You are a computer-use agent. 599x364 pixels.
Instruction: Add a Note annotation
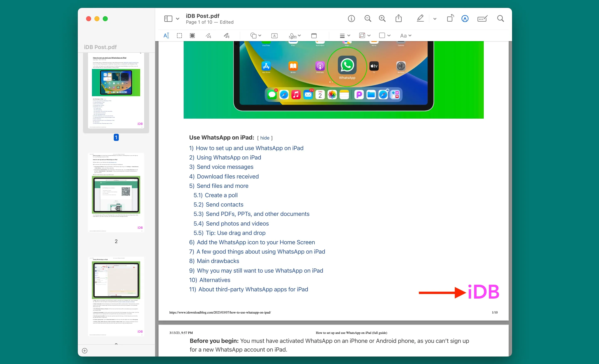click(x=314, y=36)
